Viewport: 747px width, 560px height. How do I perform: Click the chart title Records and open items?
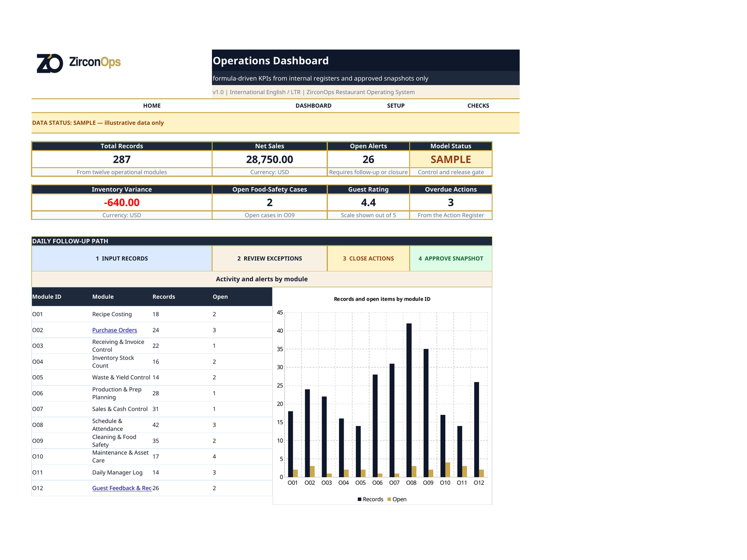pos(382,299)
